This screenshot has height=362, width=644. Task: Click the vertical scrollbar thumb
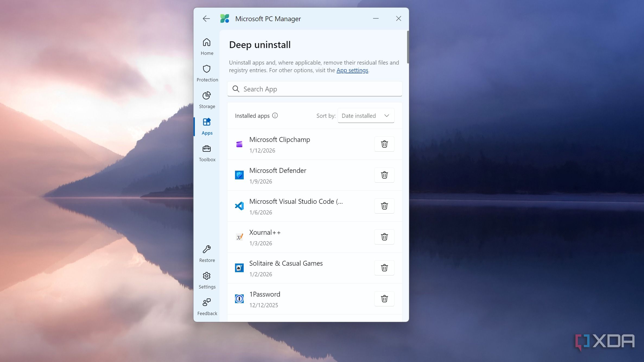[408, 47]
